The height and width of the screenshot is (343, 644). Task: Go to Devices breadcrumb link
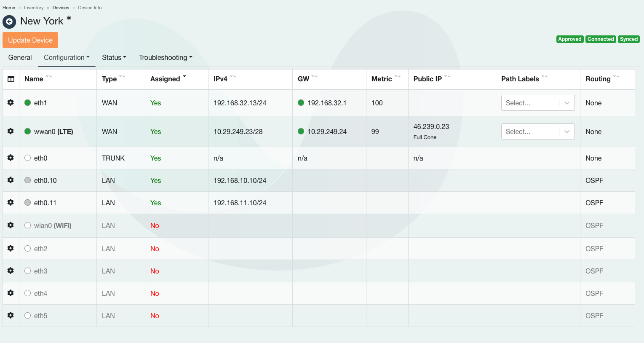(x=61, y=8)
